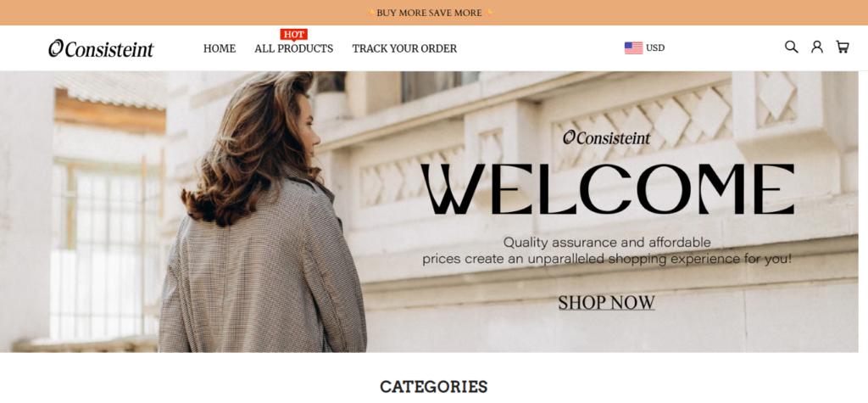Screen dimensions: 868x403
Task: Click the US flag icon
Action: click(x=634, y=48)
